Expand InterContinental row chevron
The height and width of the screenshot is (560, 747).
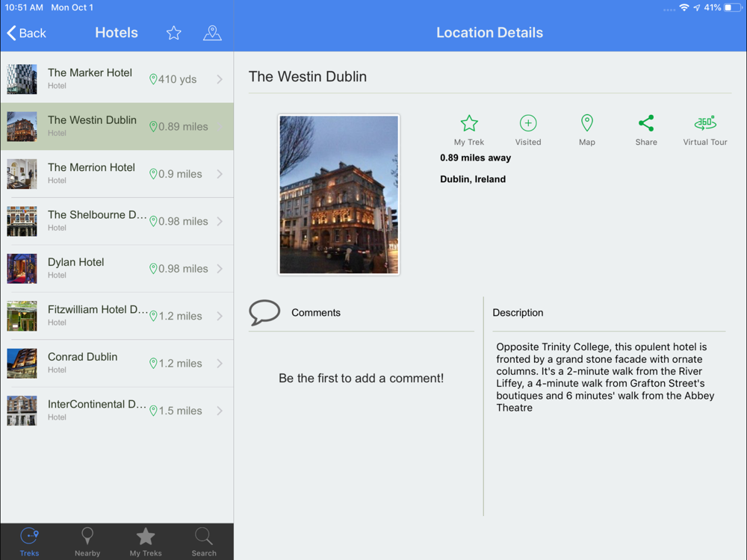tap(220, 411)
